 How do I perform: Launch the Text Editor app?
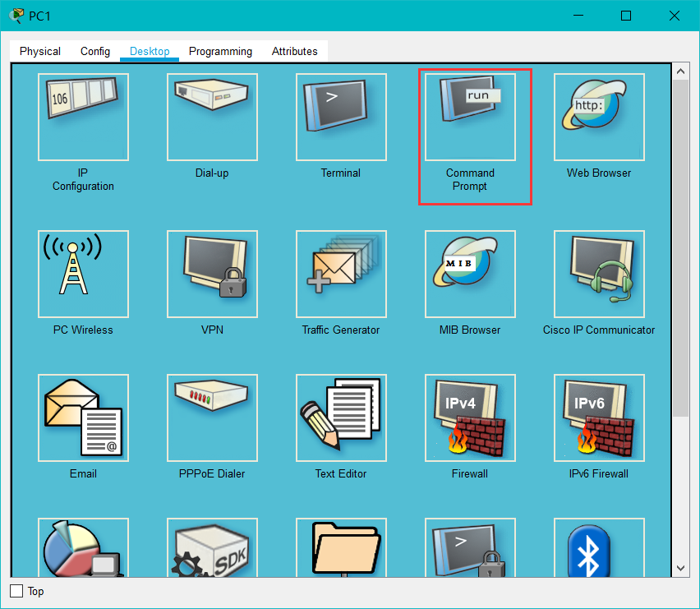coord(341,418)
